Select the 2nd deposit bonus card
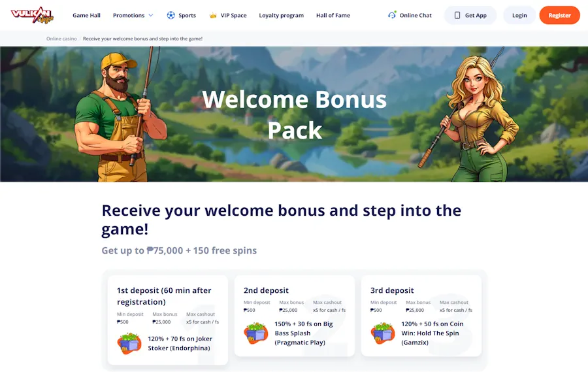 pos(295,316)
